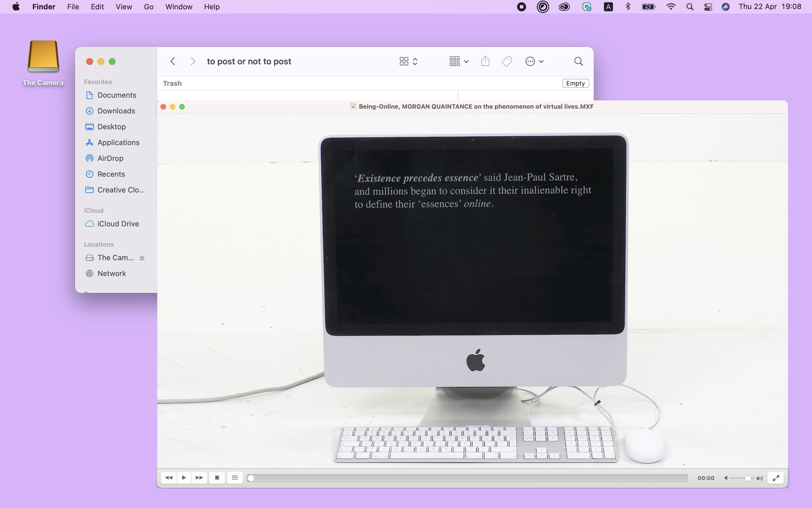The width and height of the screenshot is (812, 508).
Task: Check the battery status icon
Action: pos(648,7)
